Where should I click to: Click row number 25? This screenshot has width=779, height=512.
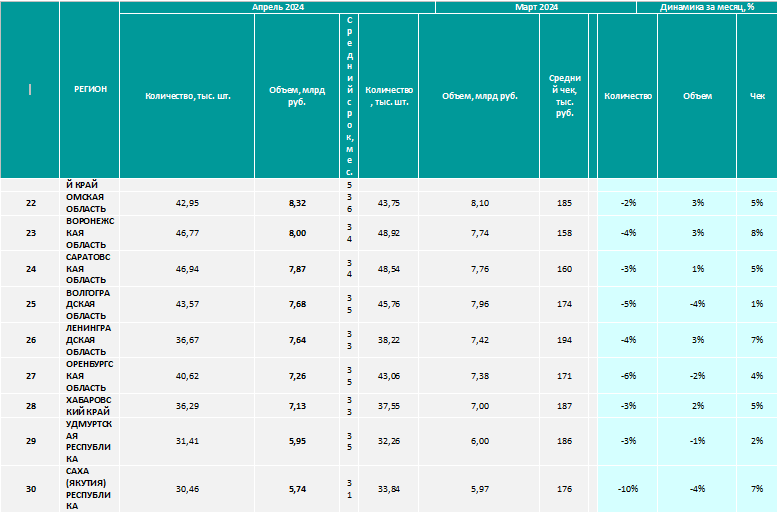31,304
